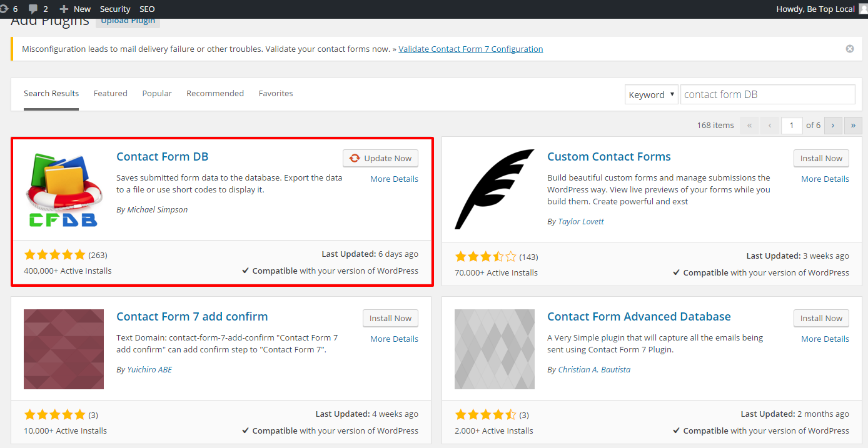
Task: Click the 400,000+ Active Installs text
Action: coord(68,271)
